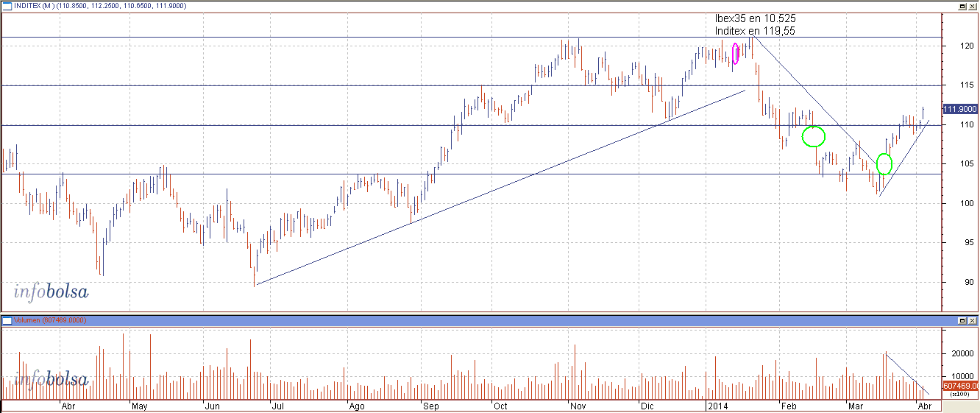Click the infobolsa watermark in price chart
This screenshot has width=980, height=413.
51,292
